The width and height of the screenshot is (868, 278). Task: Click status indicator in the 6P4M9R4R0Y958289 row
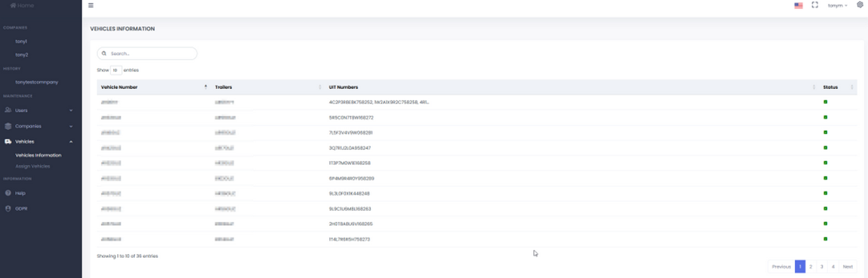click(825, 178)
